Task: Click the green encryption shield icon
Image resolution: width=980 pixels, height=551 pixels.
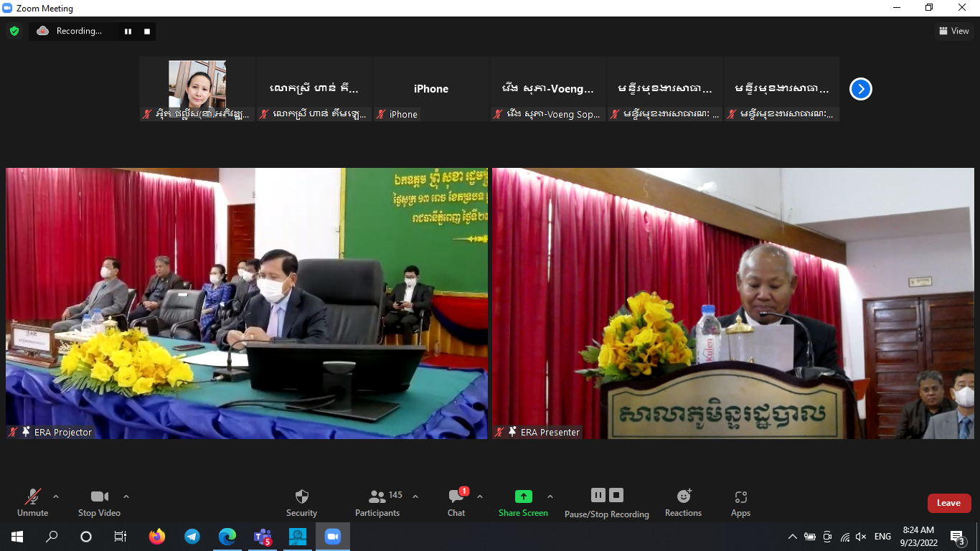Action: pos(14,31)
